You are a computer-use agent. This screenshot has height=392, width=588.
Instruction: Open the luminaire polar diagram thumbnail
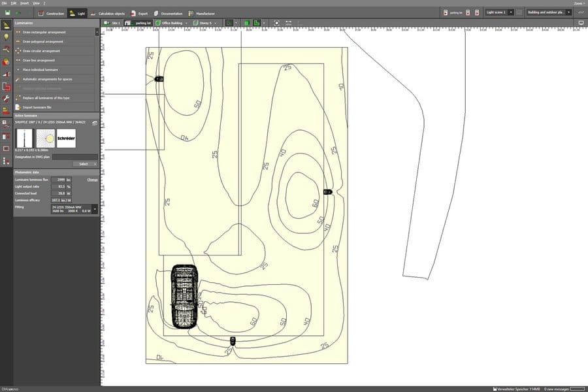45,138
